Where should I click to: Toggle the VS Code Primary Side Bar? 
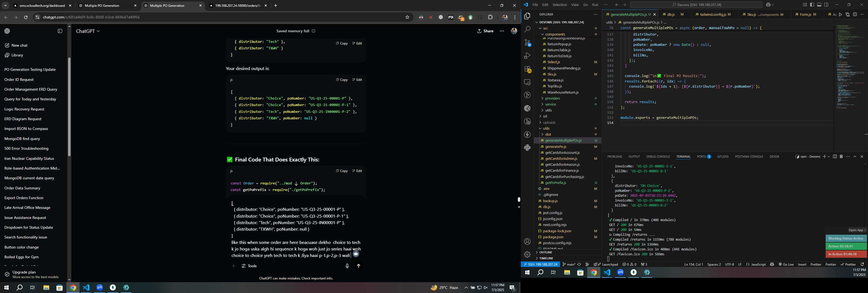[x=812, y=5]
